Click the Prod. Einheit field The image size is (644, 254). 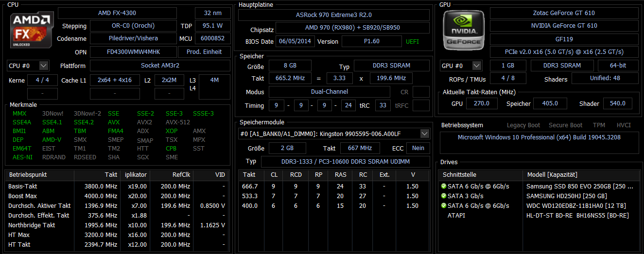point(205,51)
